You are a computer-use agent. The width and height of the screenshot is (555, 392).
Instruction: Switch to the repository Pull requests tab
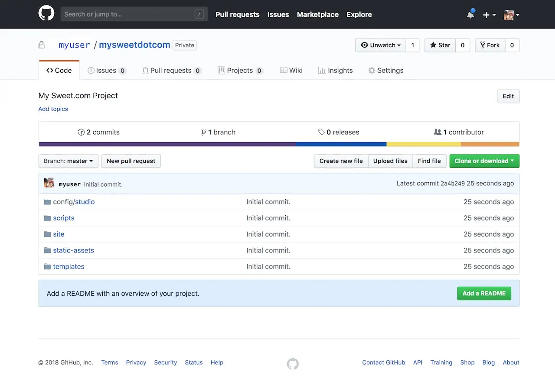tap(172, 70)
